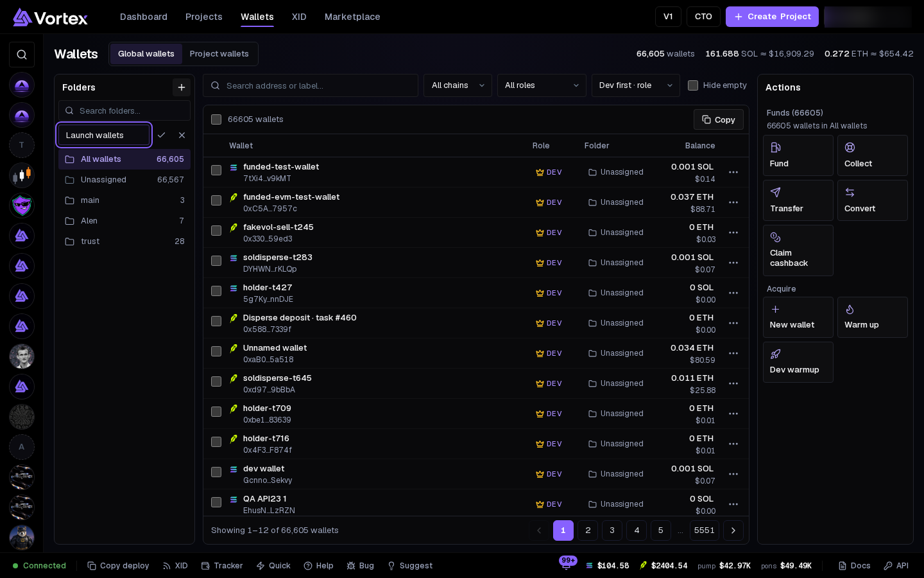Open Claim cashback action
Image resolution: width=924 pixels, height=578 pixels.
tap(798, 250)
